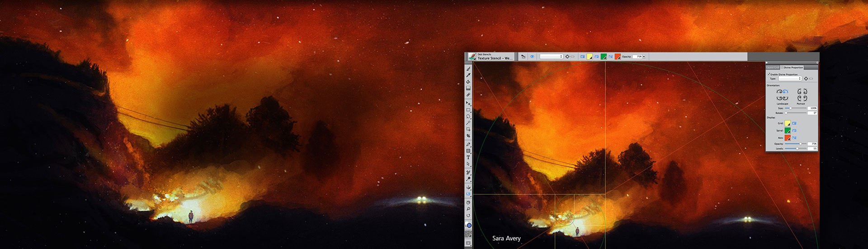Switch to the Layout Grid tab
Image resolution: width=868 pixels, height=249 pixels.
coord(773,67)
